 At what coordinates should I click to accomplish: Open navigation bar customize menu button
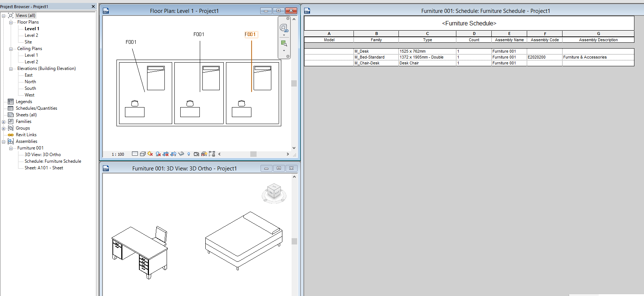pyautogui.click(x=288, y=56)
